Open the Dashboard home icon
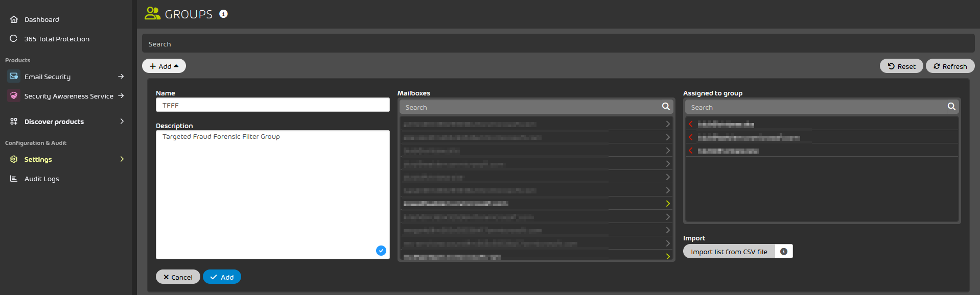This screenshot has height=295, width=980. point(14,19)
